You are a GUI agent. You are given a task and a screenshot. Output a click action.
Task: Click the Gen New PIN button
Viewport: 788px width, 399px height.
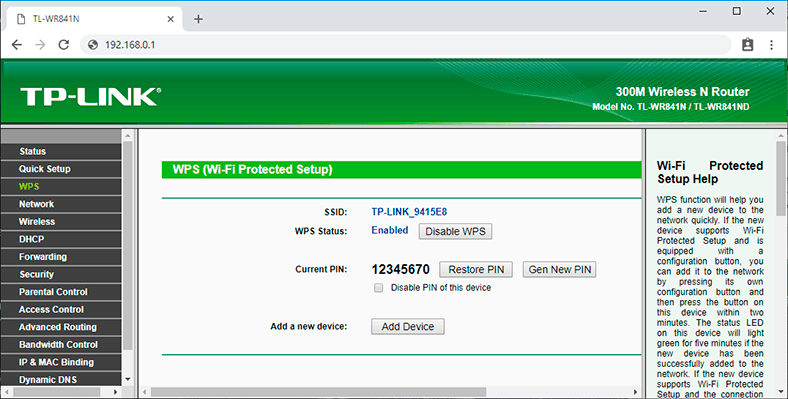tap(559, 269)
